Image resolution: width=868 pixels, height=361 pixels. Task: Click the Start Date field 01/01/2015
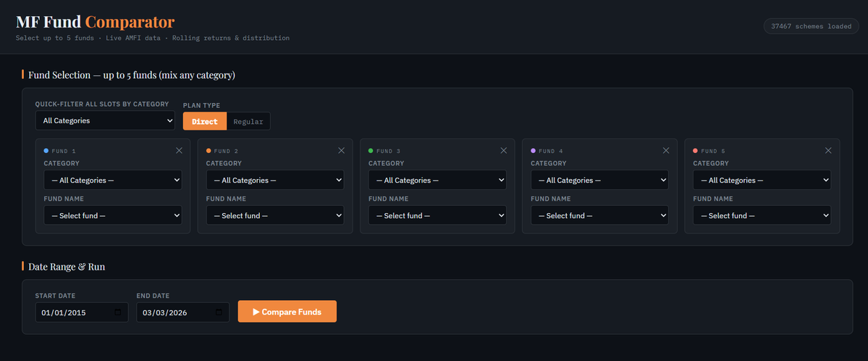(x=82, y=312)
